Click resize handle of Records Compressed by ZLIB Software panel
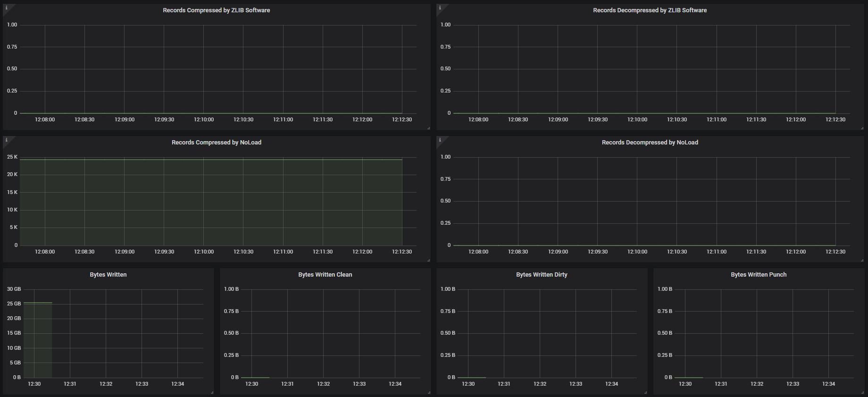The width and height of the screenshot is (868, 397). click(428, 128)
